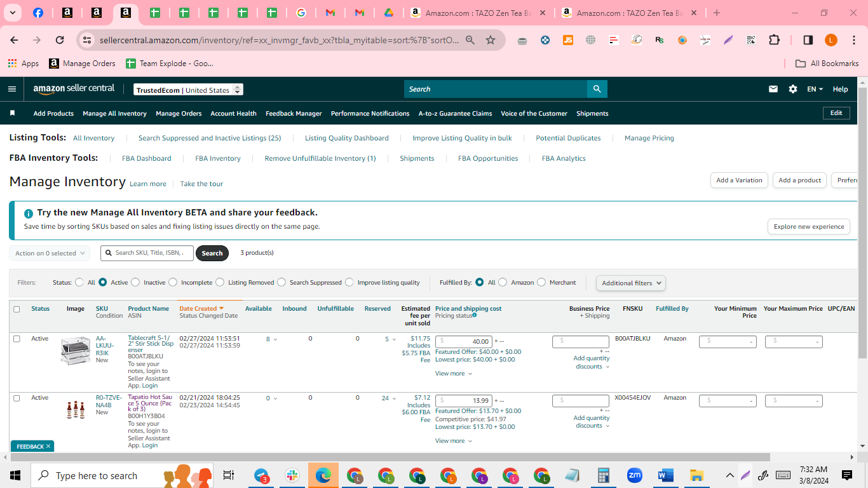868x488 pixels.
Task: Click the magnifier search button in header
Action: pyautogui.click(x=597, y=89)
